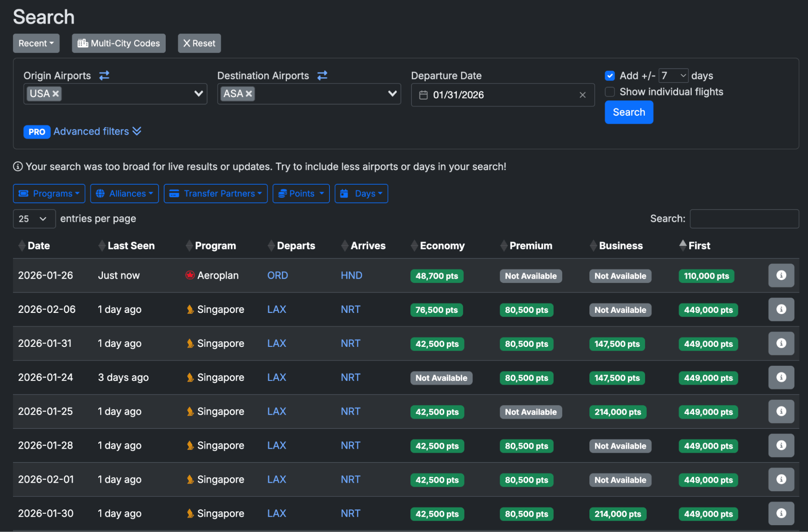Clear the departure date with the X
The height and width of the screenshot is (532, 808).
point(582,95)
